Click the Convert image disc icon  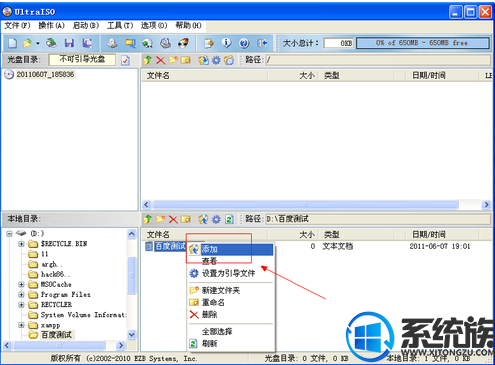click(148, 43)
